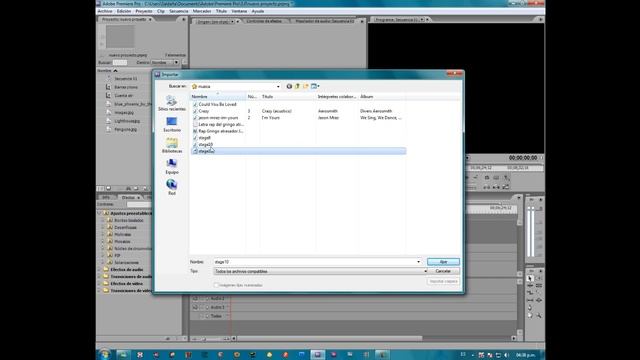640x360 pixels.
Task: Select the Ripple Edit tool
Action: pos(530,286)
